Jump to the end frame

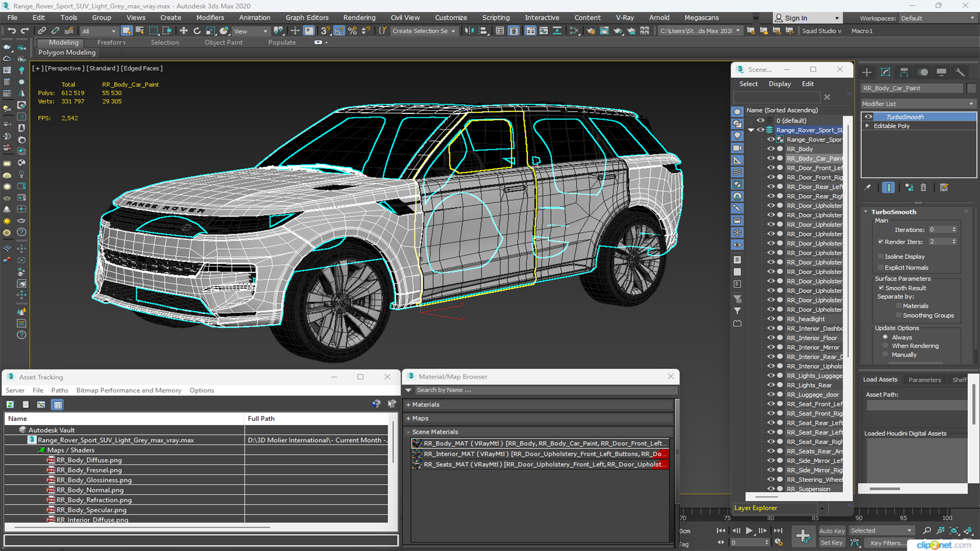pos(777,531)
